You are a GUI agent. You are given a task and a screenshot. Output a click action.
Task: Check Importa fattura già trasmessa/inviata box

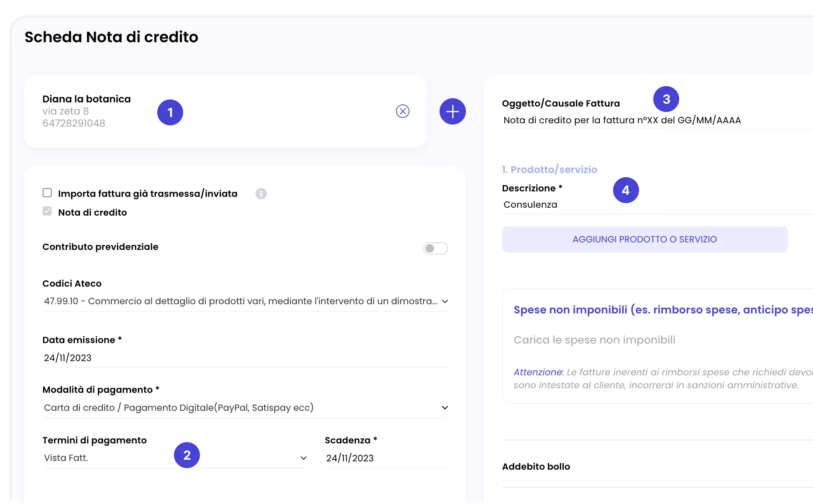(x=47, y=193)
